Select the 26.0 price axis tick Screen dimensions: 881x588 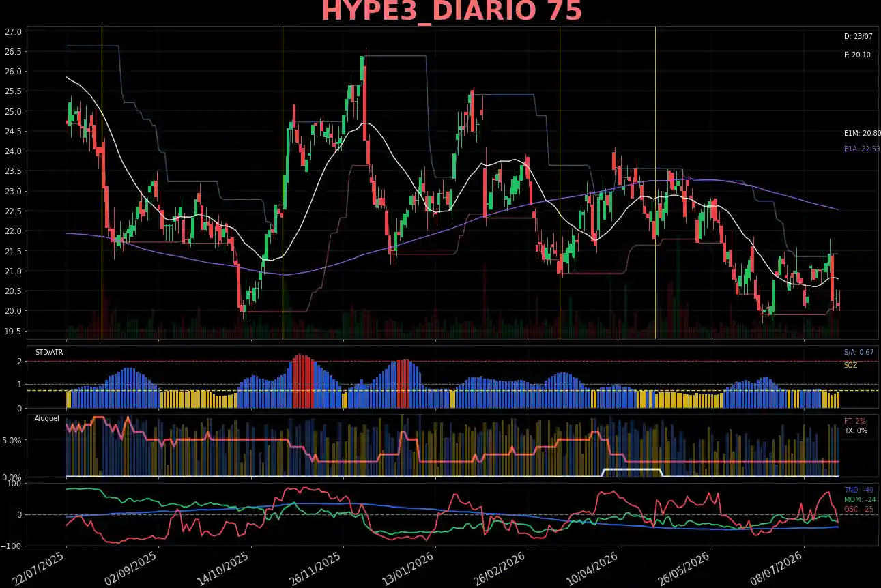14,72
